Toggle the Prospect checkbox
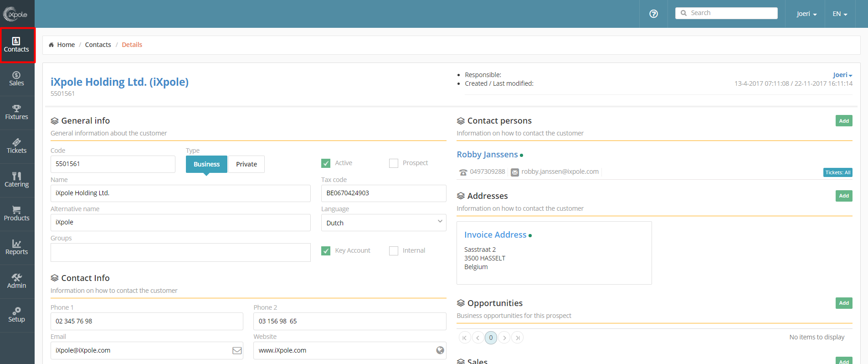The width and height of the screenshot is (868, 364). [x=394, y=163]
